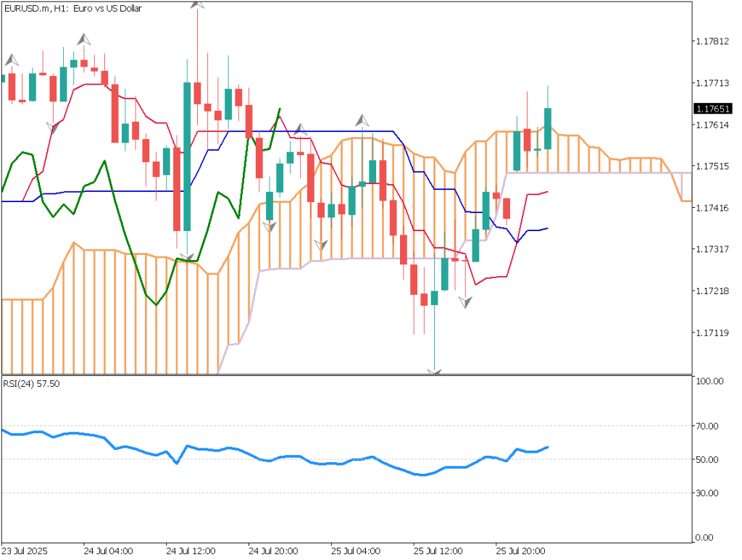Select the second up fractal arrow from the left
The height and width of the screenshot is (560, 742).
click(x=85, y=39)
